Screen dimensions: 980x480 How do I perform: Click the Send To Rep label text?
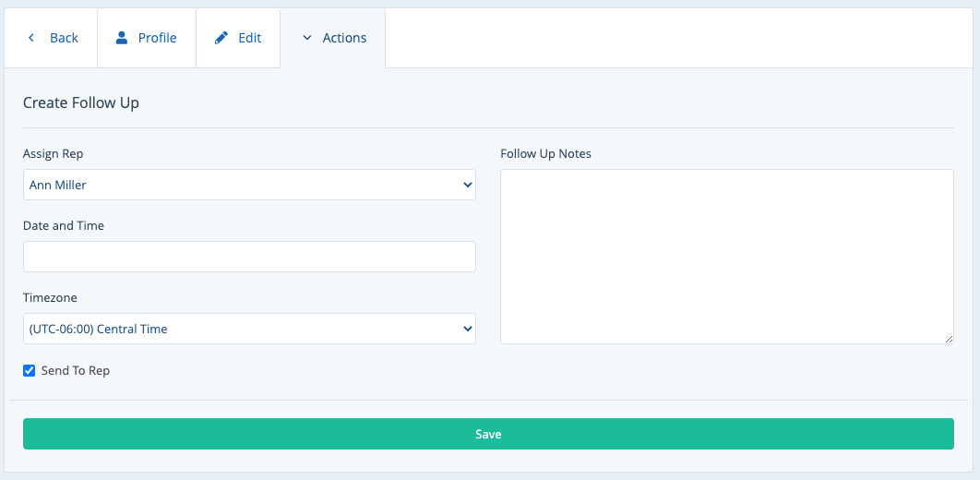[75, 371]
